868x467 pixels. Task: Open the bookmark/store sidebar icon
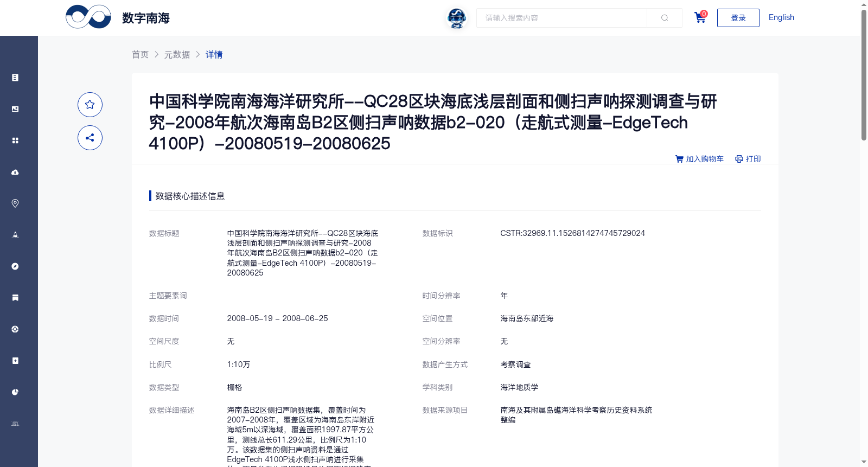(x=15, y=298)
